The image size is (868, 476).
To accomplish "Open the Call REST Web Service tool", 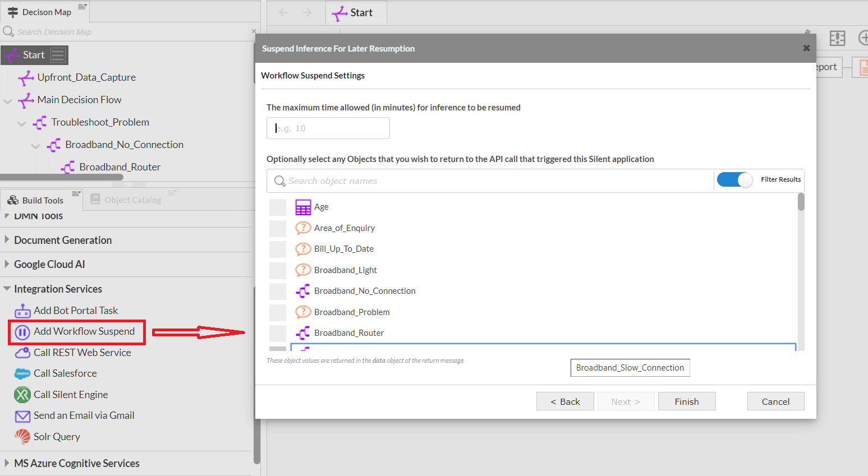I will (x=82, y=353).
